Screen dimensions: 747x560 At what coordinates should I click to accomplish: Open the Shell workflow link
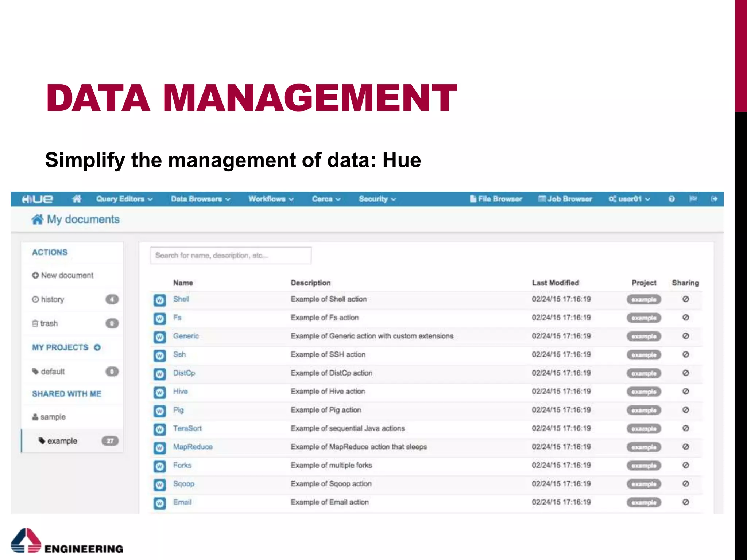click(181, 299)
